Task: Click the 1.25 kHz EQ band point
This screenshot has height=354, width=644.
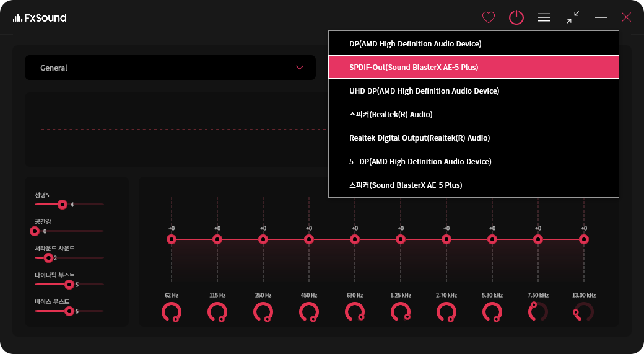Action: 401,239
